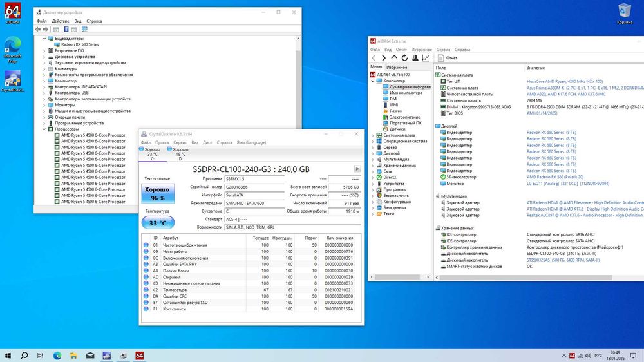Open Действие menu in Device Manager
The height and width of the screenshot is (362, 644).
61,21
